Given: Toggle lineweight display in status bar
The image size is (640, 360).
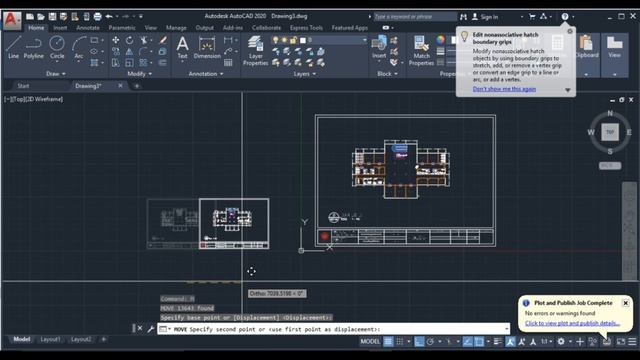Looking at the screenshot, I should tap(497, 342).
